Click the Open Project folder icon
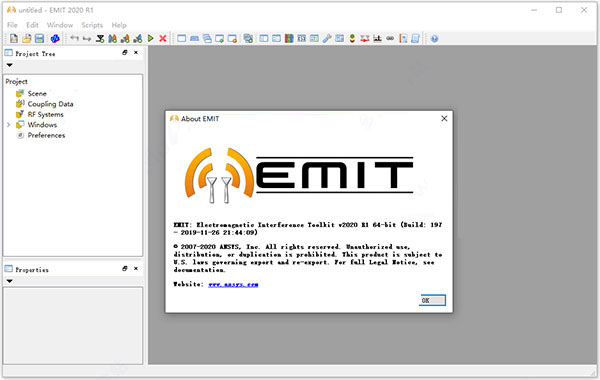Viewport: 600px width, 380px height. coord(26,38)
